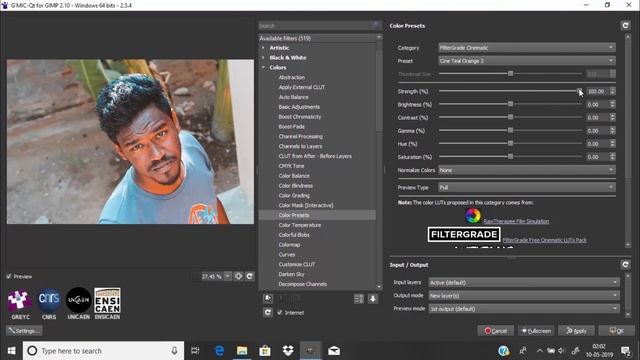Click the GREYC logo
Screen dimensions: 640x360
coord(19,300)
